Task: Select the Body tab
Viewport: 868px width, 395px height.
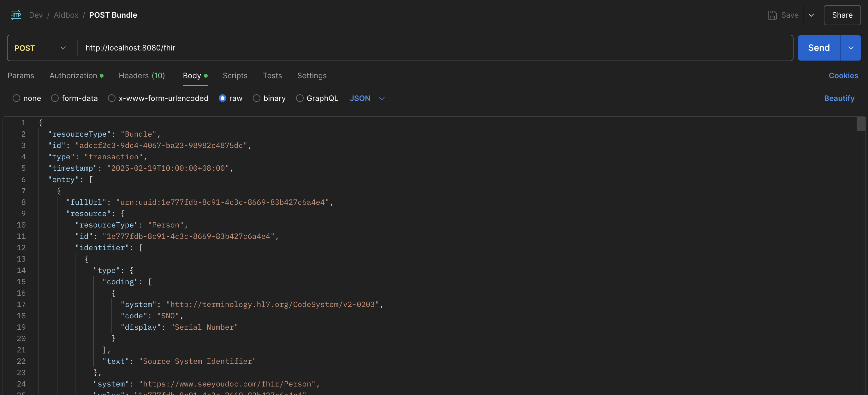Action: pos(195,75)
